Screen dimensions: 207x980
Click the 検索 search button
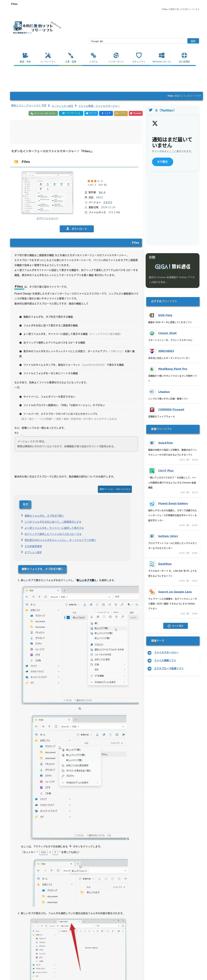point(193,41)
